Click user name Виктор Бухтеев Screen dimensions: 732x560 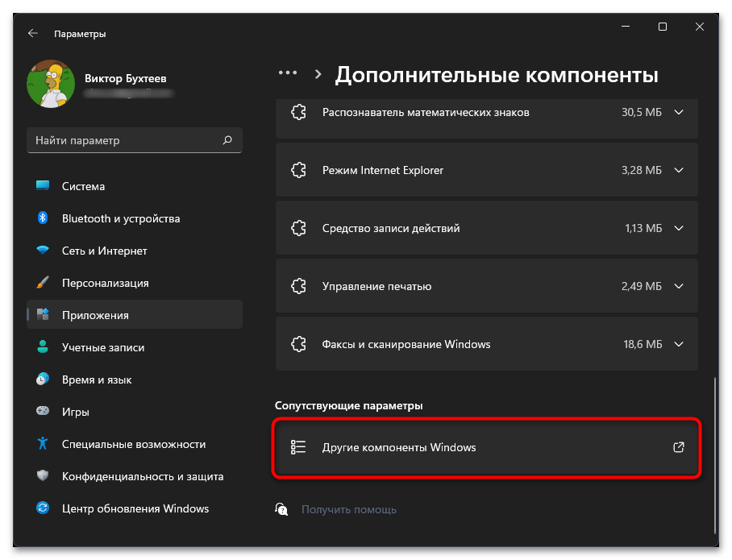[x=125, y=78]
